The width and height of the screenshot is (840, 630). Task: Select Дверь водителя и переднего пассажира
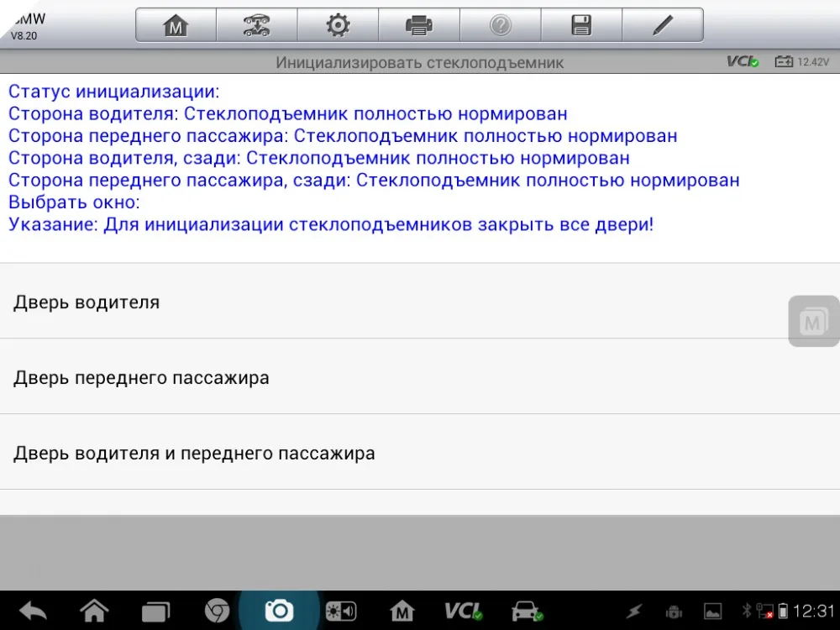click(420, 453)
